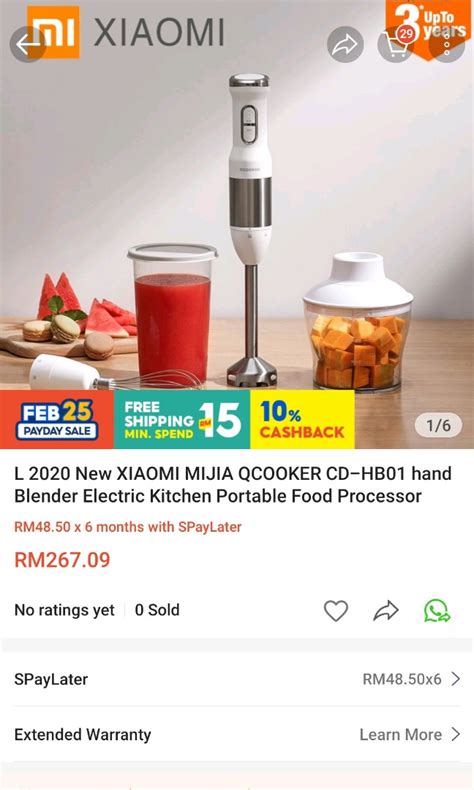Tap the FEB 25 Payday Sale banner
The image size is (474, 790).
coord(57,419)
